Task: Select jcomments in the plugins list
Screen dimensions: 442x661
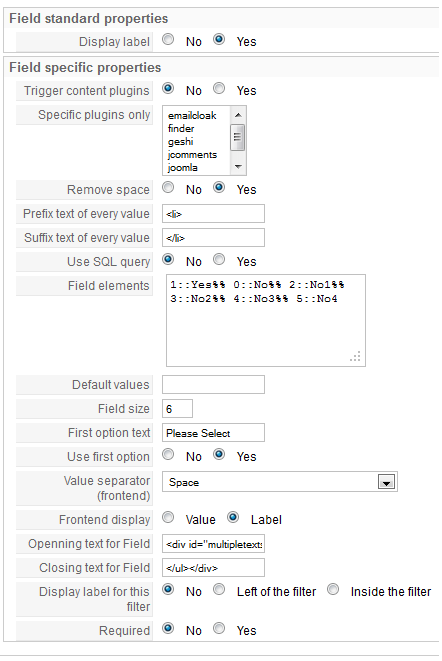Action: (192, 155)
